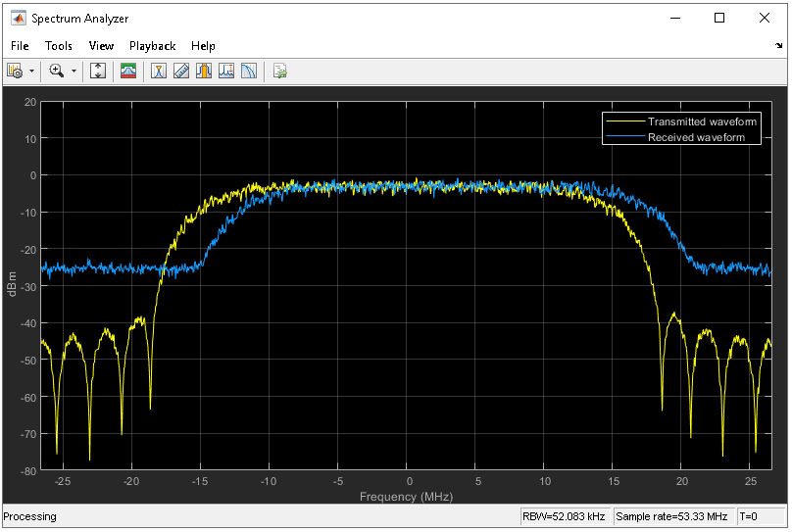Toggle the Channel Measurements icon

coord(203,71)
